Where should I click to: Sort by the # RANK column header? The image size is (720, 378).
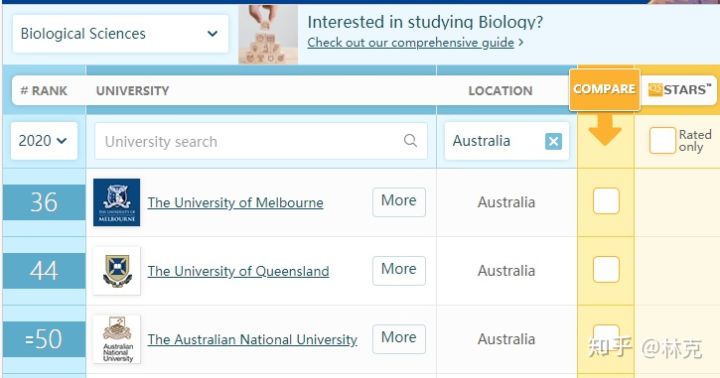tap(44, 90)
